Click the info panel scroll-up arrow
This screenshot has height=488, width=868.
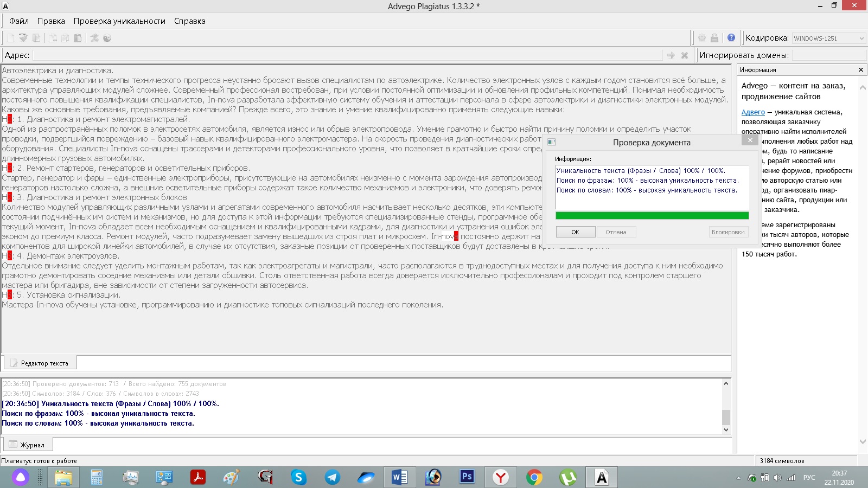click(863, 87)
